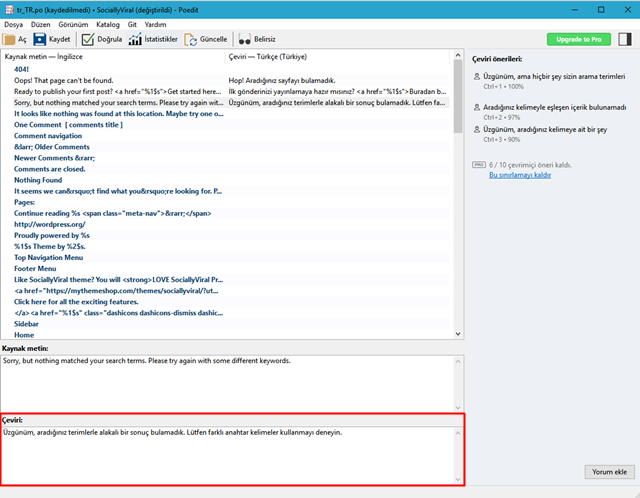The height and width of the screenshot is (498, 640).
Task: Apply suggestion 'Aradığınız kelimeyle eşleşen içerik bulunamadı'
Action: click(554, 107)
